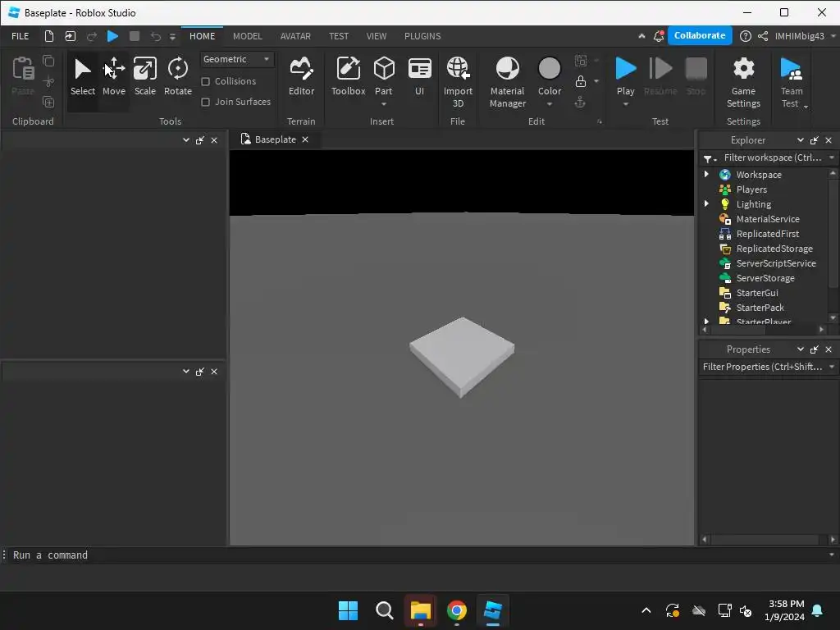
Task: Open the UI editor button
Action: click(x=419, y=78)
